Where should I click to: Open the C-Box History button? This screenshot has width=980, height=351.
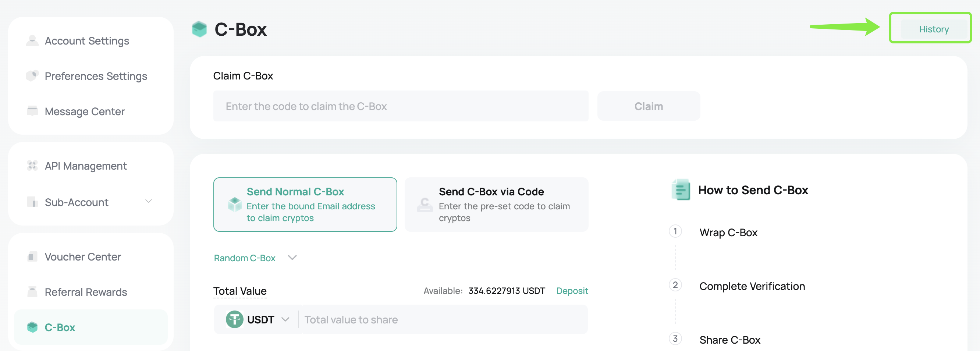point(934,29)
